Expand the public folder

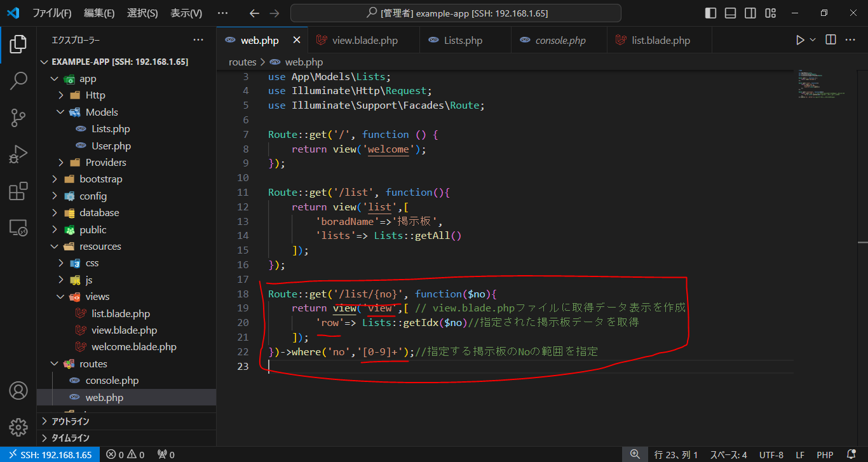pos(126,229)
